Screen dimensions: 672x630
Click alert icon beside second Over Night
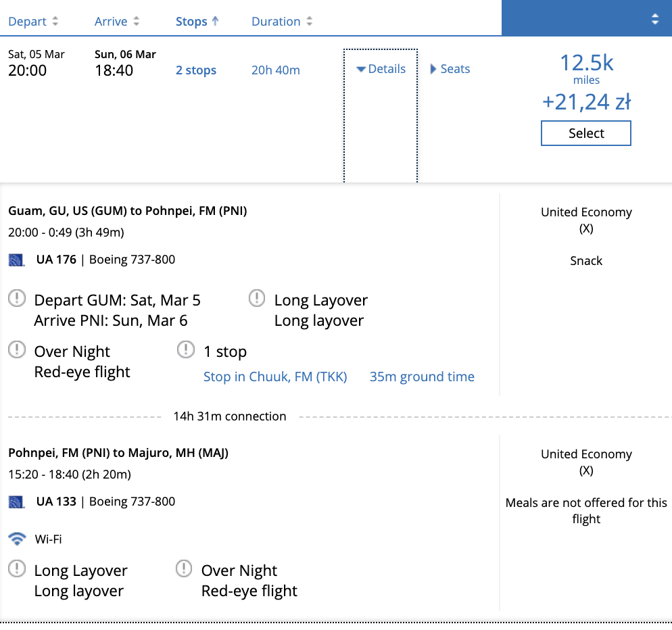point(184,568)
